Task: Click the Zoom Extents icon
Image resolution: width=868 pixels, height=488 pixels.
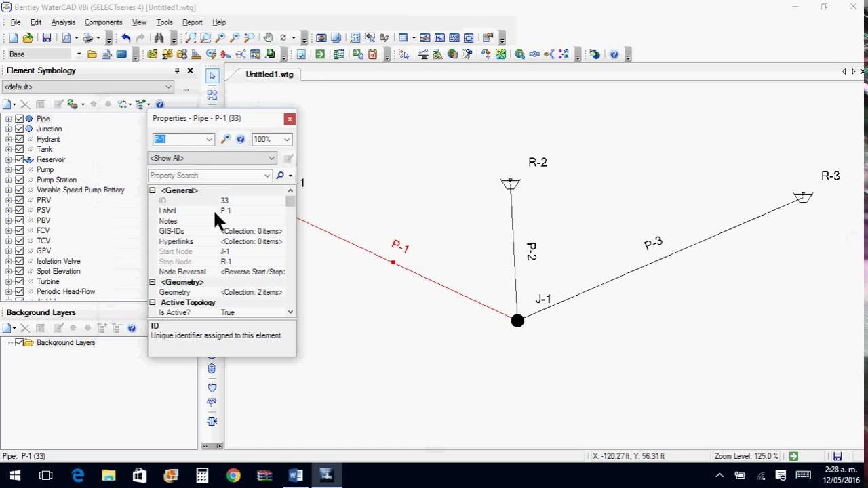Action: pos(191,38)
